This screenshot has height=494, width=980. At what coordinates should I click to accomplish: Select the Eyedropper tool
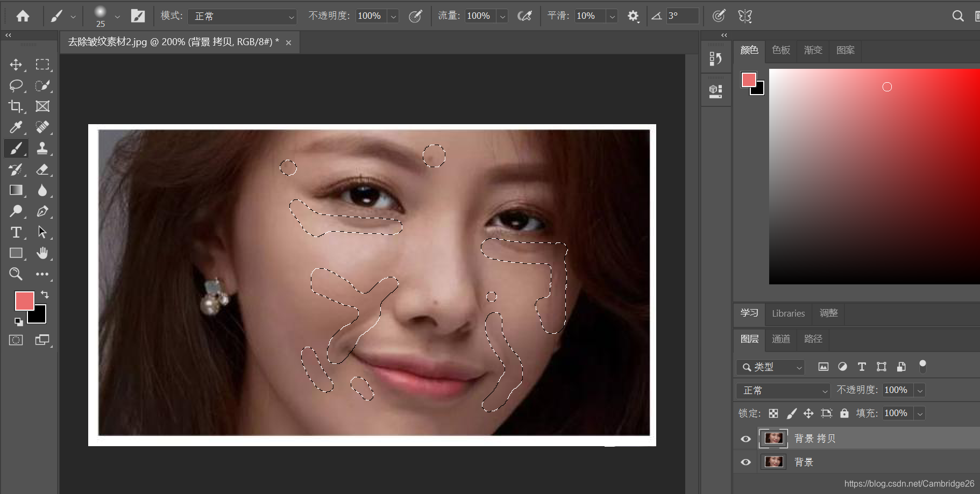16,127
